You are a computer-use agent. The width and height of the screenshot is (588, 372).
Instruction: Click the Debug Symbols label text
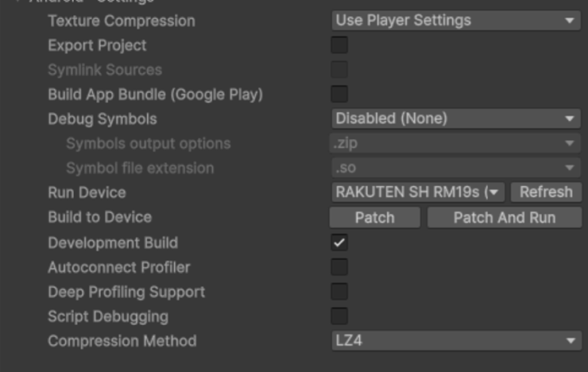coord(102,119)
